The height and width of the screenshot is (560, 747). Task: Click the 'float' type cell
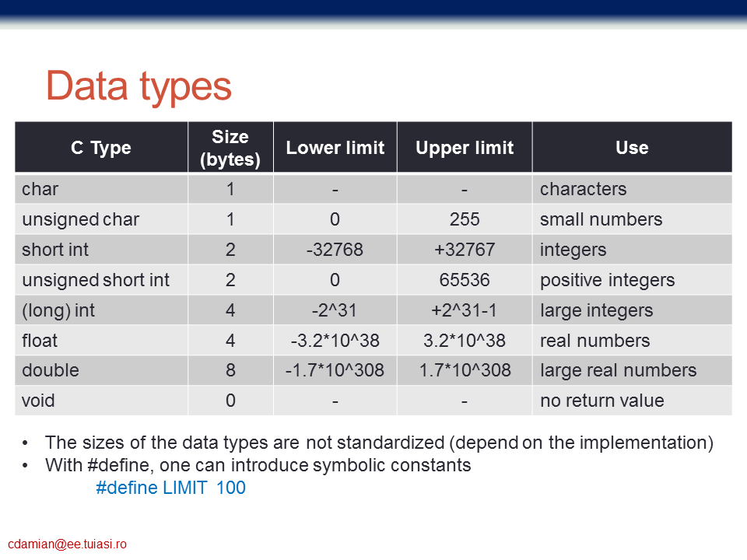(101, 341)
